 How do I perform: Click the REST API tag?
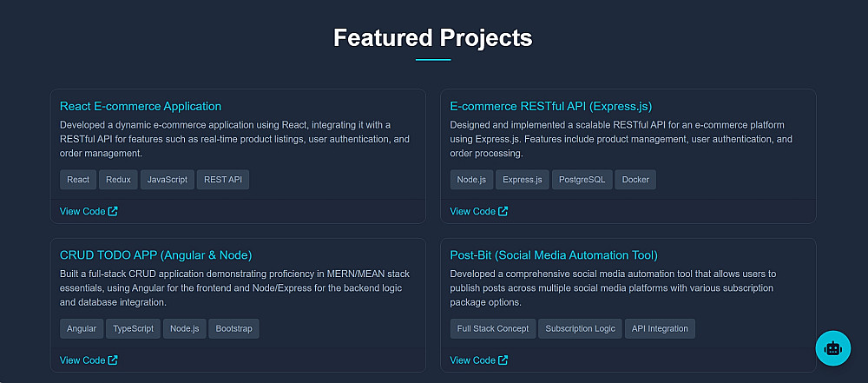pos(224,180)
